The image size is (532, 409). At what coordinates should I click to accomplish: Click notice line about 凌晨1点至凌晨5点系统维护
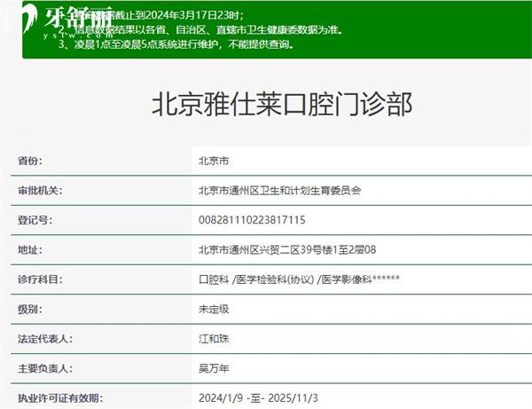176,44
